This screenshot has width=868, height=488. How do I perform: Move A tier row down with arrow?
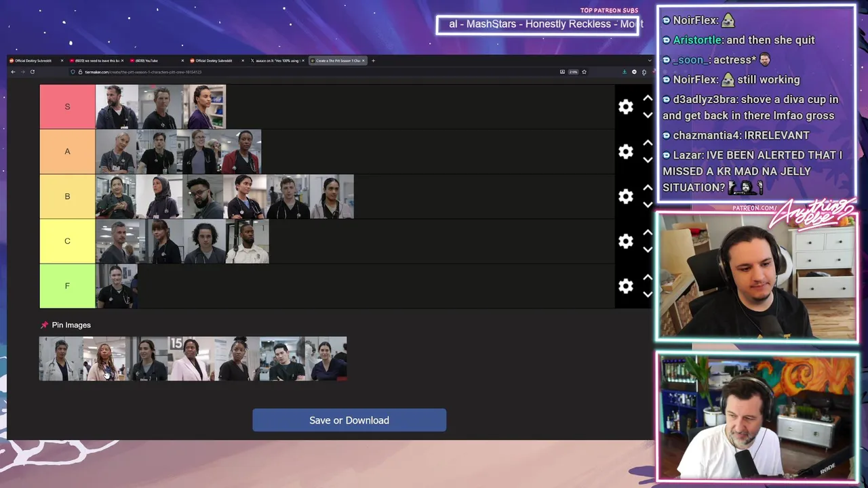tap(648, 160)
